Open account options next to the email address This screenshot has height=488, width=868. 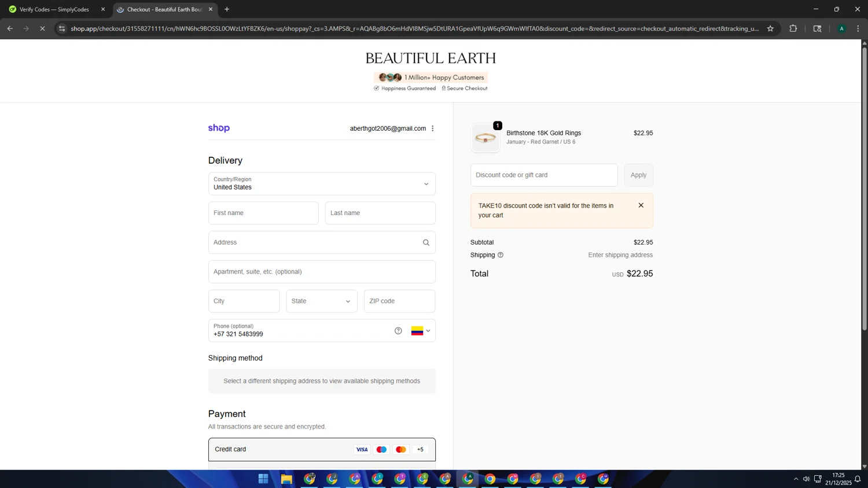pos(433,128)
